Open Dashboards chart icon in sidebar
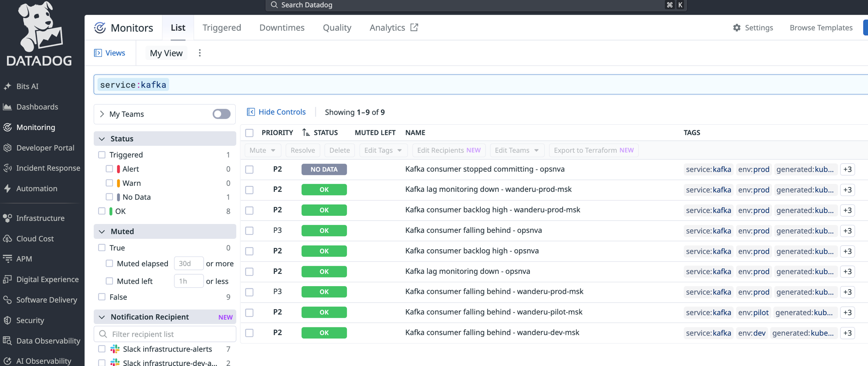 (7, 107)
